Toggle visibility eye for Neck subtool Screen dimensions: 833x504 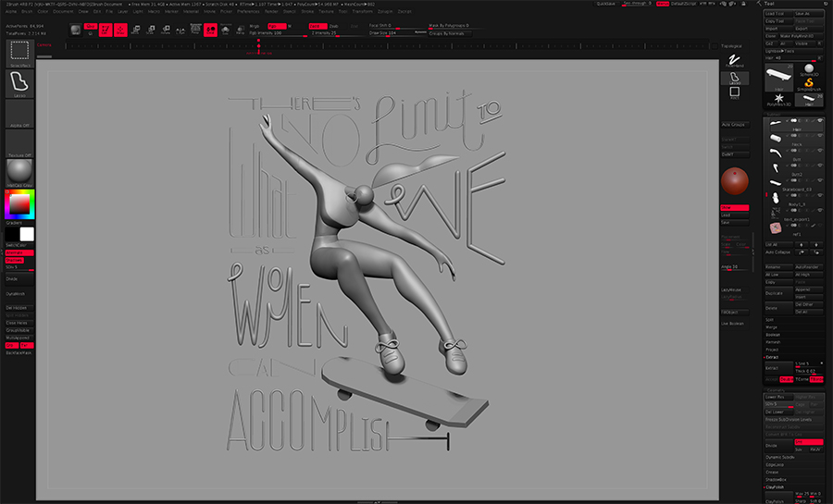pos(820,136)
